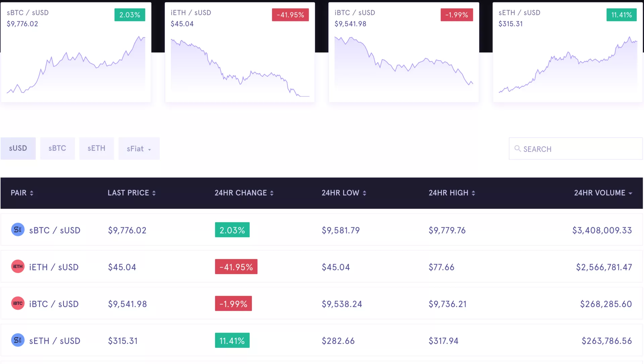Select the sUSD market tab
This screenshot has height=364, width=644.
pyautogui.click(x=18, y=148)
